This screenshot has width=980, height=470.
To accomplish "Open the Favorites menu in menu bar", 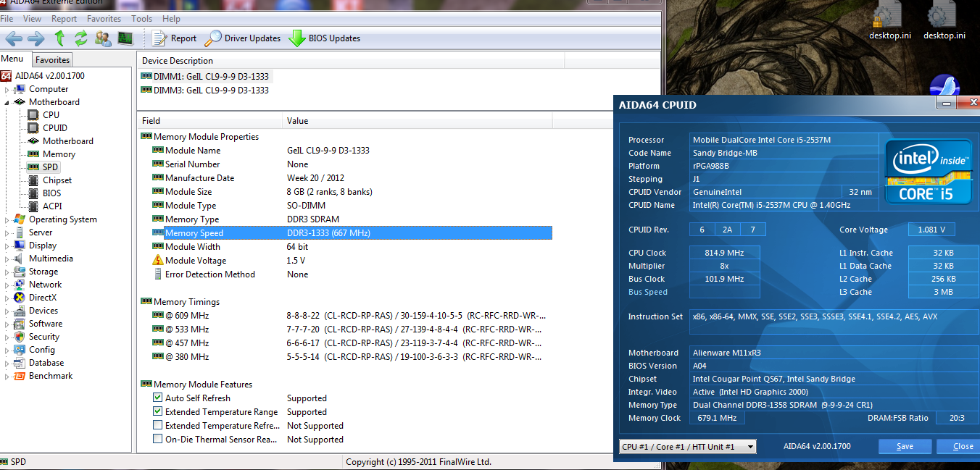I will 104,18.
